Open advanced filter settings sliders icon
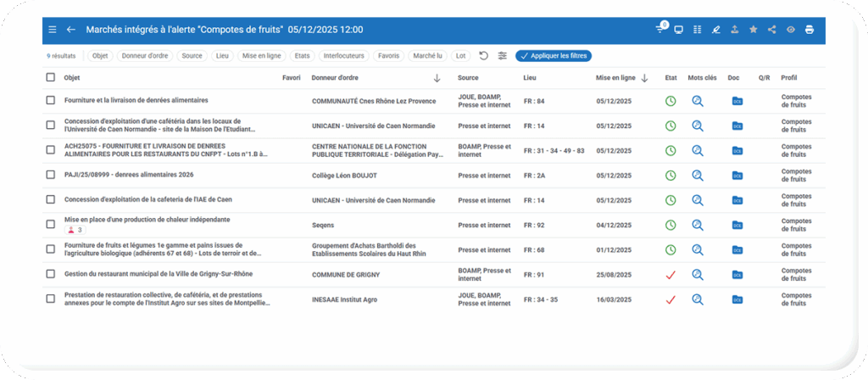The width and height of the screenshot is (868, 380). click(x=503, y=56)
